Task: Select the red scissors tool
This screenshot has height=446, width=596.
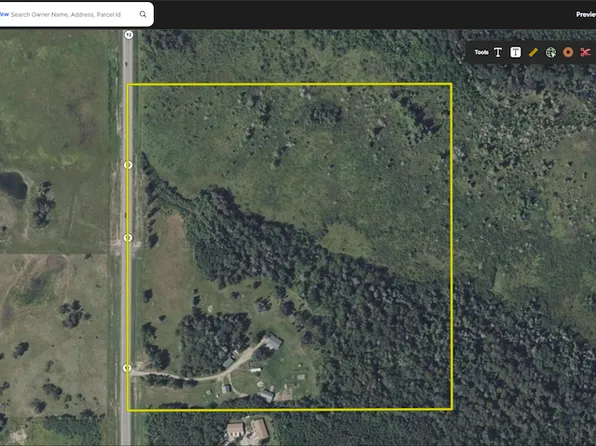Action: coord(585,52)
